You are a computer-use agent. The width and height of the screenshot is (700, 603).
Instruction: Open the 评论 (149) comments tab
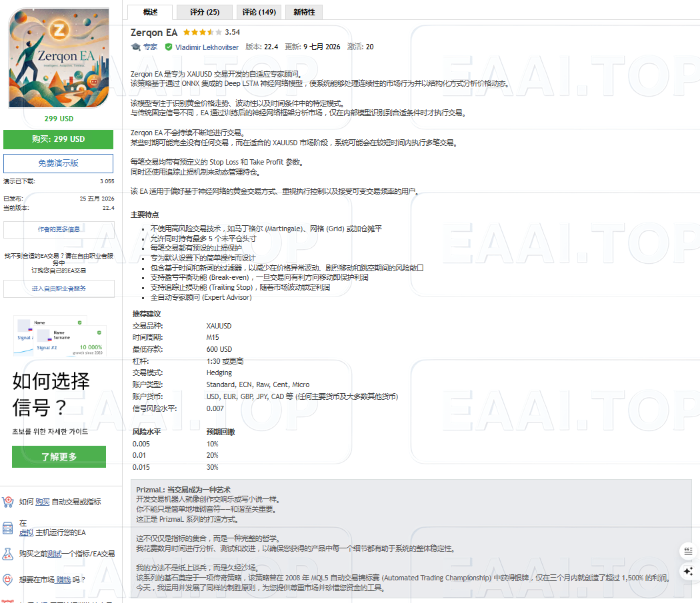point(259,12)
